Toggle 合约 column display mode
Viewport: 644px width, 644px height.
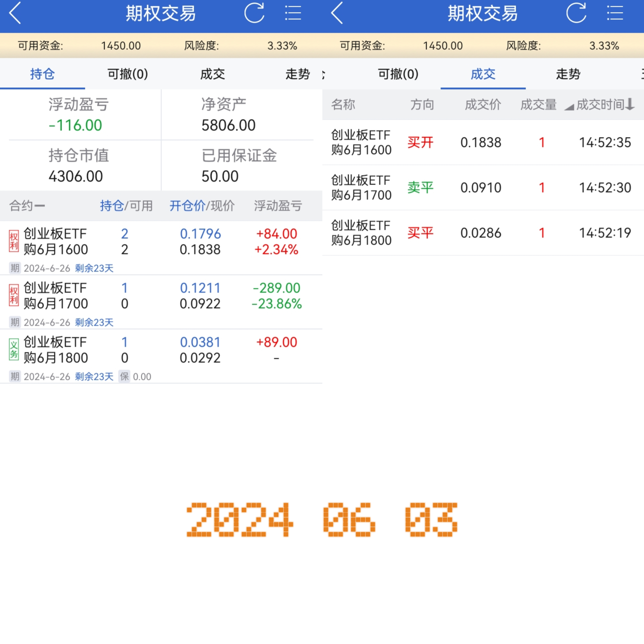(27, 206)
